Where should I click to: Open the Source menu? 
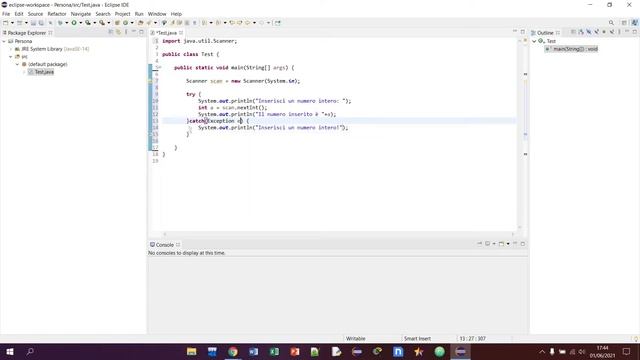tap(35, 14)
